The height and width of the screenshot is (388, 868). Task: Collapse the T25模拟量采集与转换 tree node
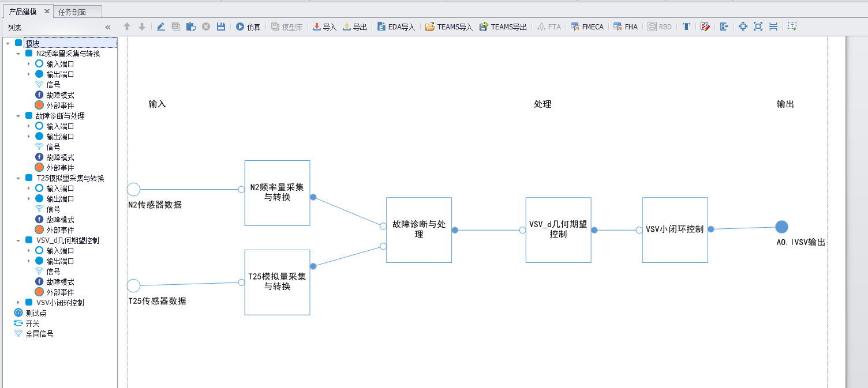18,178
